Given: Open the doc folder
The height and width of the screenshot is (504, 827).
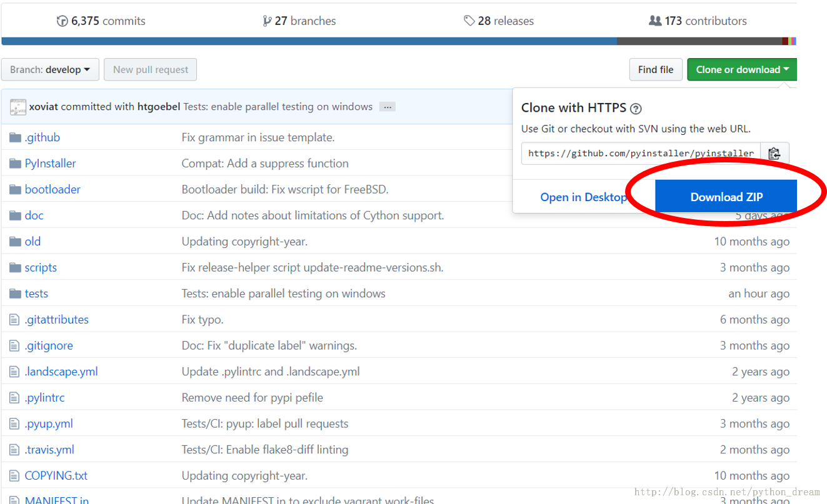Looking at the screenshot, I should point(34,215).
